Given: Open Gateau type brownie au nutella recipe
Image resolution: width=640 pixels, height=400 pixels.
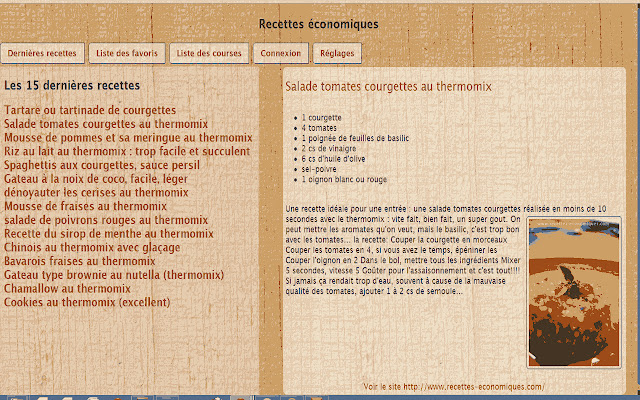Looking at the screenshot, I should (114, 275).
